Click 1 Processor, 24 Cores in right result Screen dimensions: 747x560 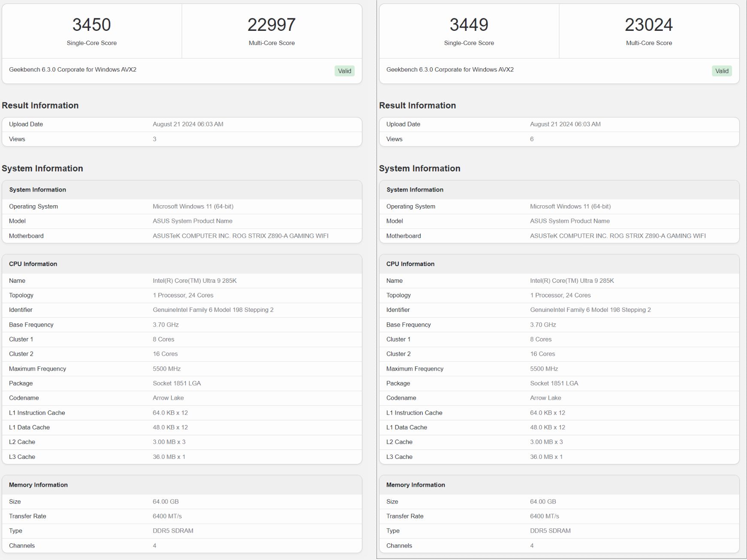(560, 295)
